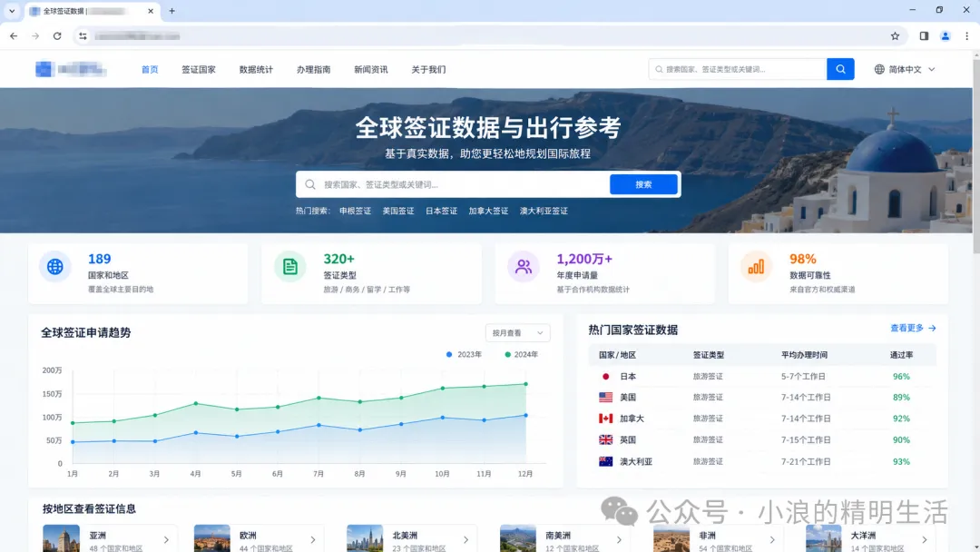Open the browser side panel icon
The height and width of the screenshot is (552, 980).
pyautogui.click(x=924, y=36)
